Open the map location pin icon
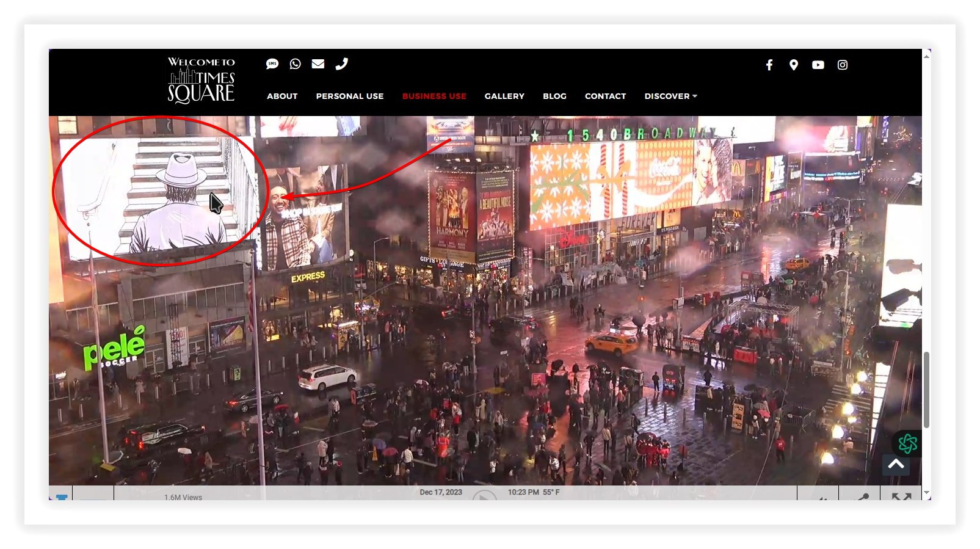Image resolution: width=980 pixels, height=549 pixels. pyautogui.click(x=794, y=65)
